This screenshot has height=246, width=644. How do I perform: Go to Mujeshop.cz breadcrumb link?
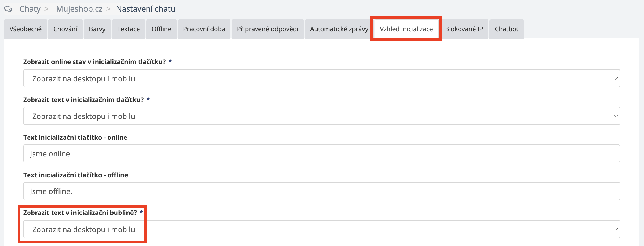79,9
